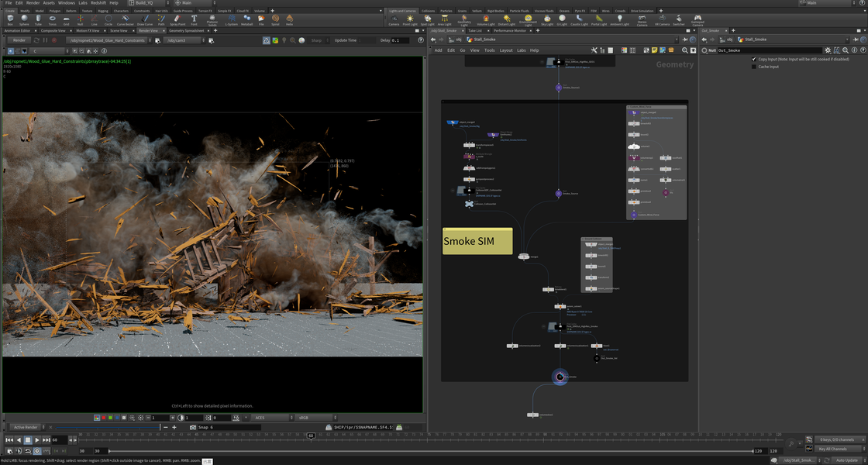
Task: Toggle Auto Update mode at bottom right
Action: pyautogui.click(x=846, y=460)
